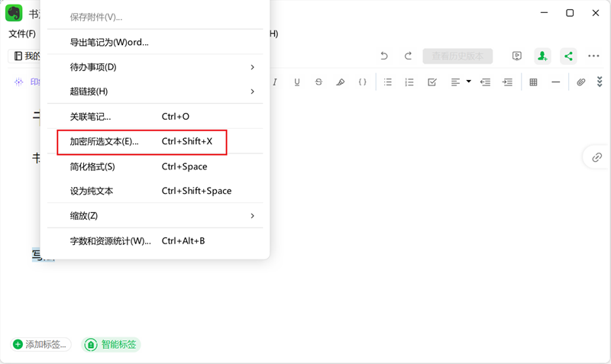Insert a checkbox to-do item
This screenshot has width=611, height=364.
(432, 82)
